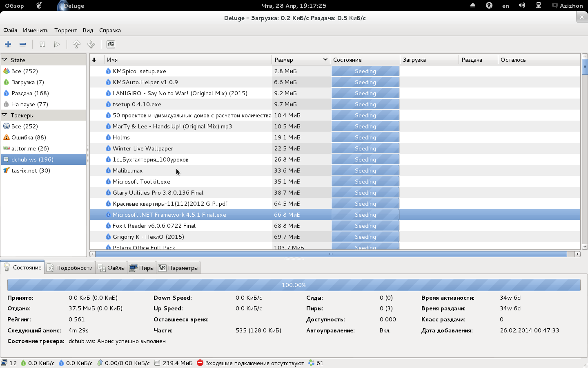Image resolution: width=588 pixels, height=368 pixels.
Task: Sort by the Размер column header
Action: click(x=301, y=60)
